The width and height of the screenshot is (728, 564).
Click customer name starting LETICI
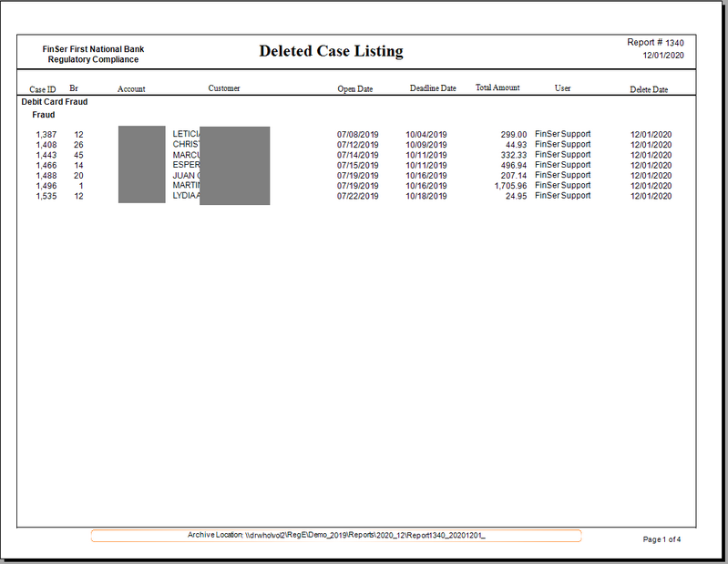(x=186, y=134)
